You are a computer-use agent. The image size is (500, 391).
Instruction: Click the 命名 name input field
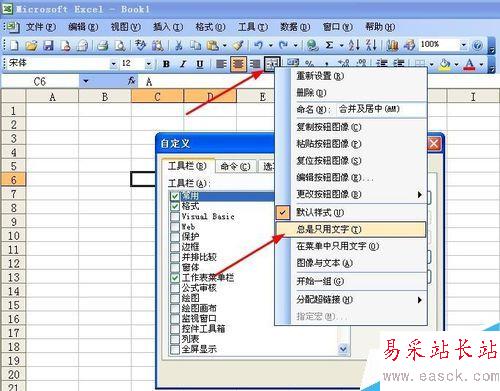pyautogui.click(x=381, y=109)
